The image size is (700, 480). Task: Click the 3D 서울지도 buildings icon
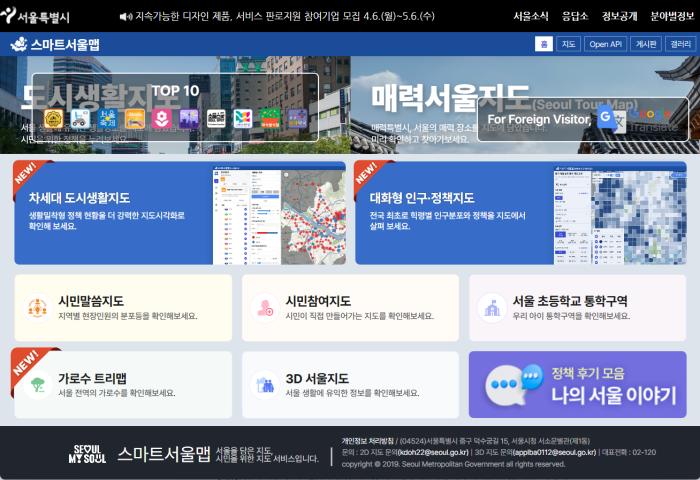point(265,385)
